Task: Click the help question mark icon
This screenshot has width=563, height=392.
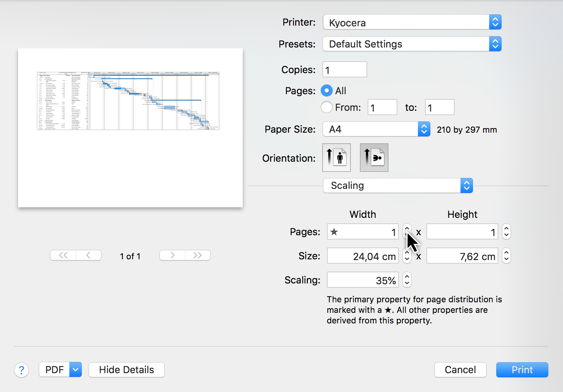Action: click(x=21, y=370)
